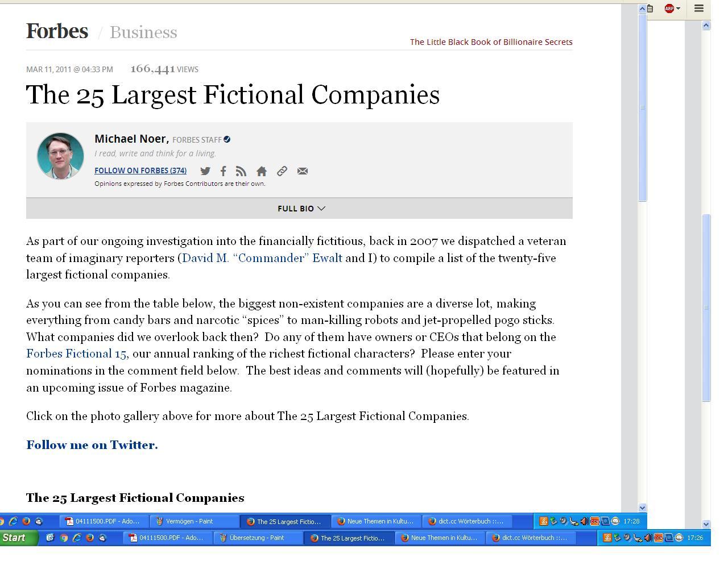The height and width of the screenshot is (582, 728).
Task: Select The 25 Largest Fictio... in 17:28 taskbar
Action: pyautogui.click(x=286, y=521)
